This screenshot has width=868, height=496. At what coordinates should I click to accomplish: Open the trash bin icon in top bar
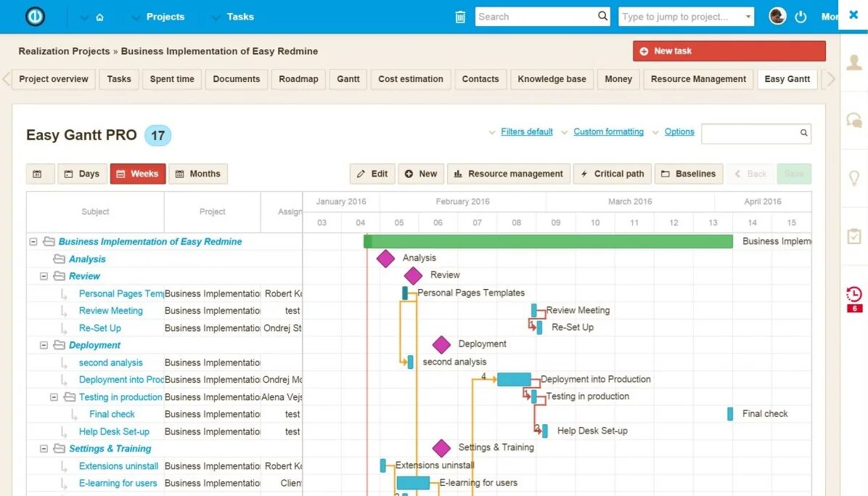click(x=460, y=17)
